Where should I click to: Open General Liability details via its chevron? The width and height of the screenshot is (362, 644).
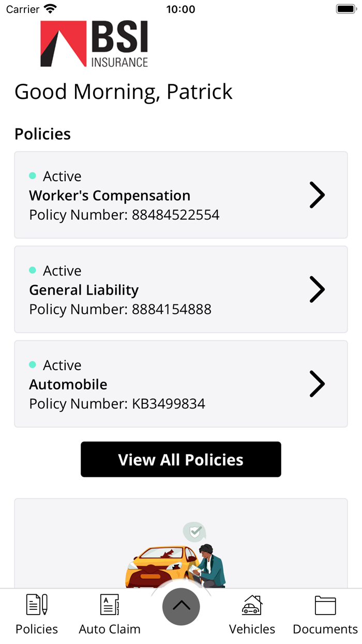coord(317,289)
